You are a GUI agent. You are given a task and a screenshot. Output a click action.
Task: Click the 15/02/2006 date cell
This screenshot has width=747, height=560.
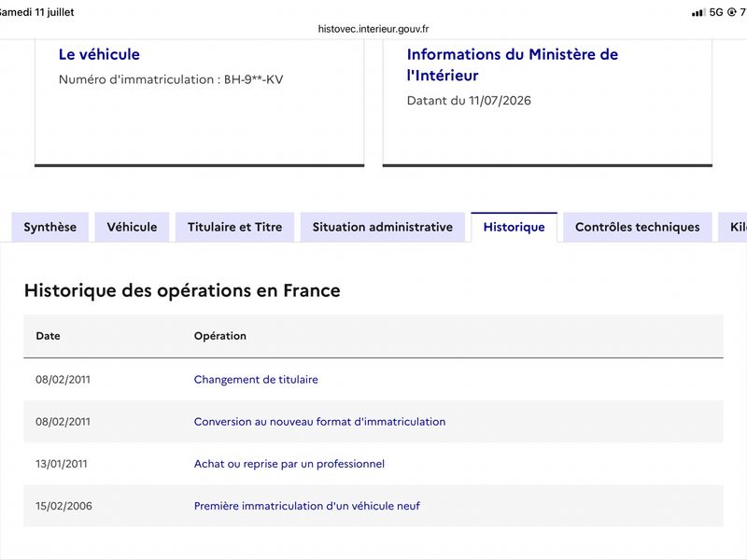coord(63,506)
